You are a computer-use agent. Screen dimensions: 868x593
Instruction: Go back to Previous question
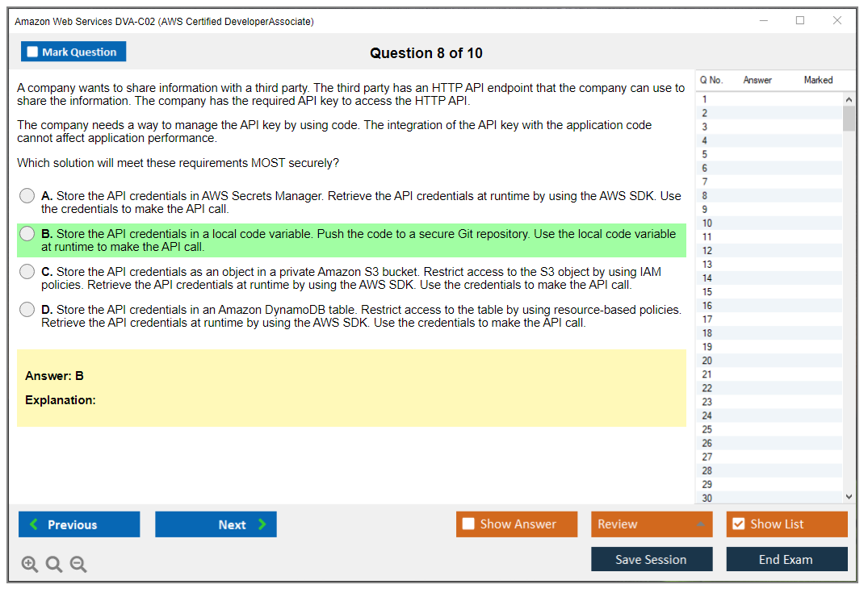[79, 524]
